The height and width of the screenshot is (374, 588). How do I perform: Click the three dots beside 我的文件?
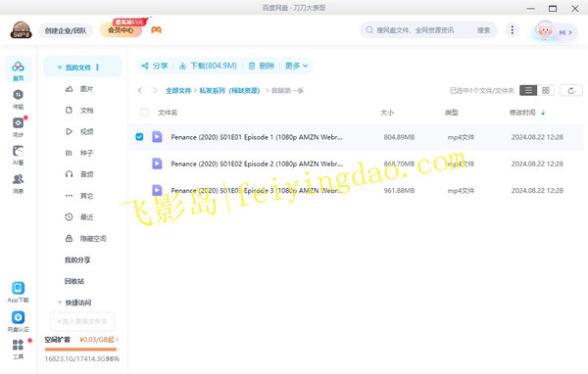[x=97, y=68]
